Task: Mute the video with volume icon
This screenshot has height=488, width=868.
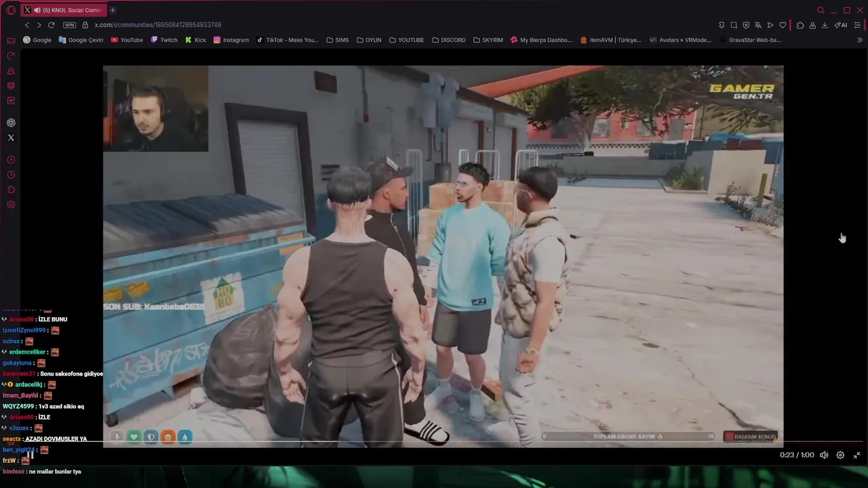Action: [x=824, y=455]
